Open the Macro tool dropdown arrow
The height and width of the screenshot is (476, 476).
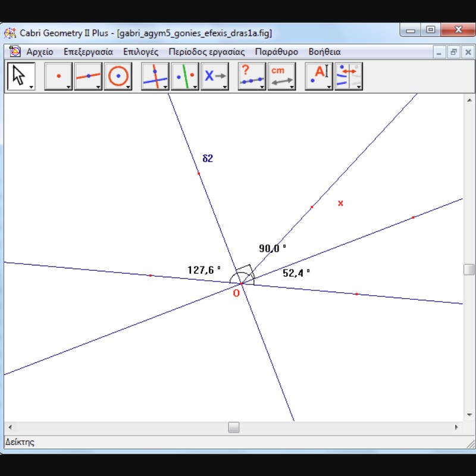coord(225,87)
